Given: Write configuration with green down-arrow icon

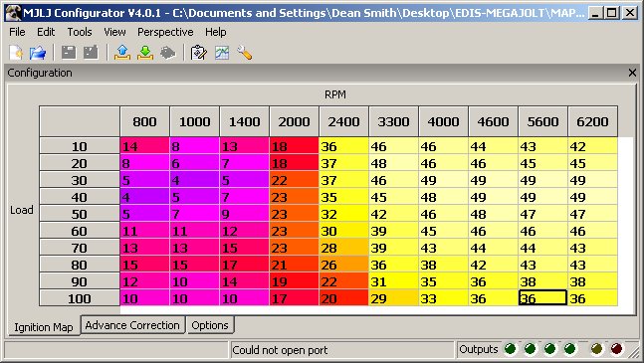Looking at the screenshot, I should [x=145, y=53].
